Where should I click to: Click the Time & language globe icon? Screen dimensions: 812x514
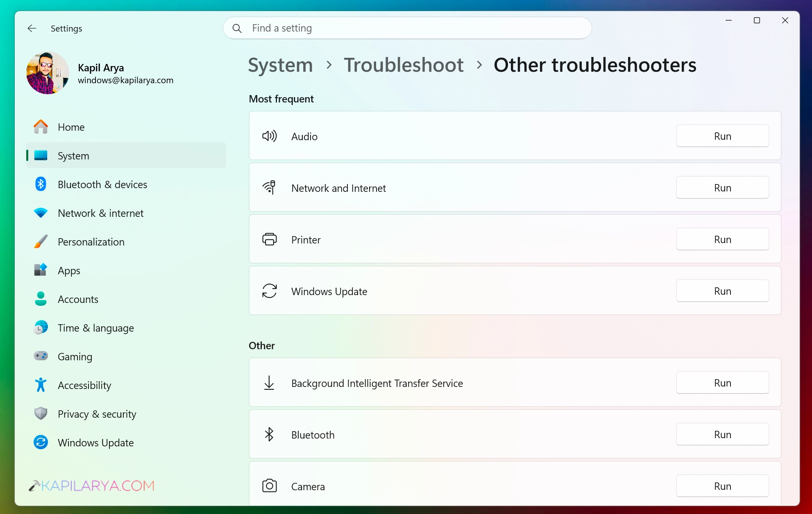41,328
